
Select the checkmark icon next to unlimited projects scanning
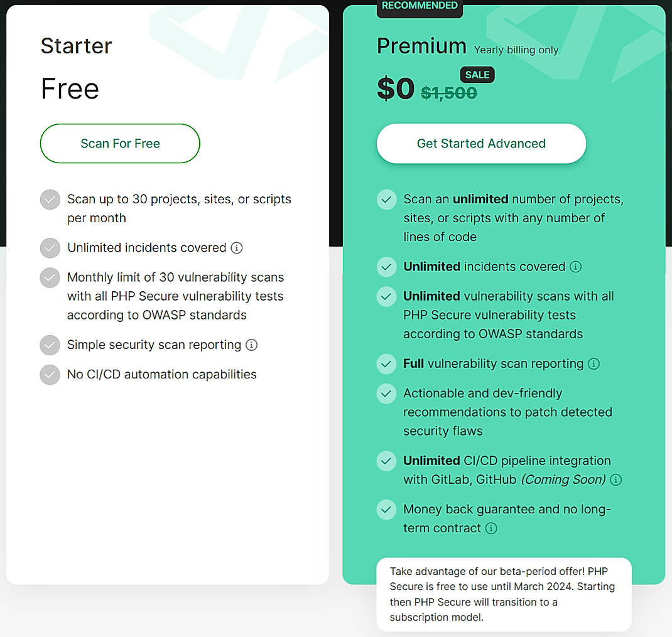pos(386,199)
